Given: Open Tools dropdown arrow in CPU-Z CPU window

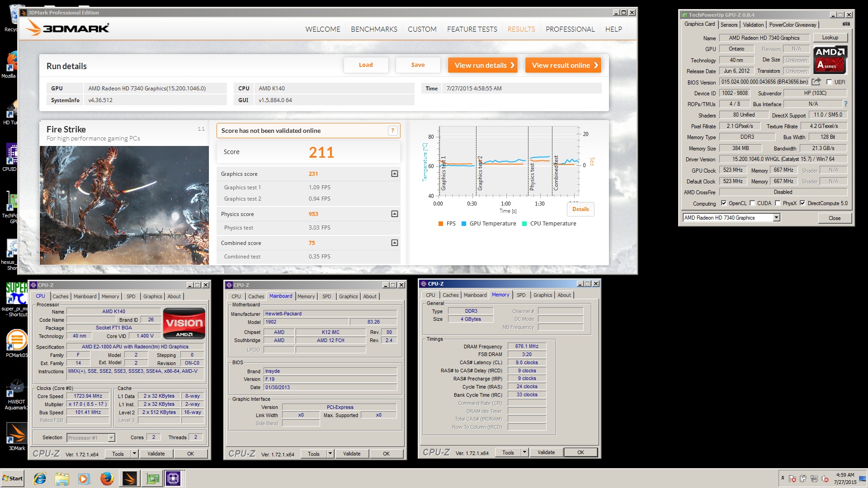Looking at the screenshot, I should 134,454.
